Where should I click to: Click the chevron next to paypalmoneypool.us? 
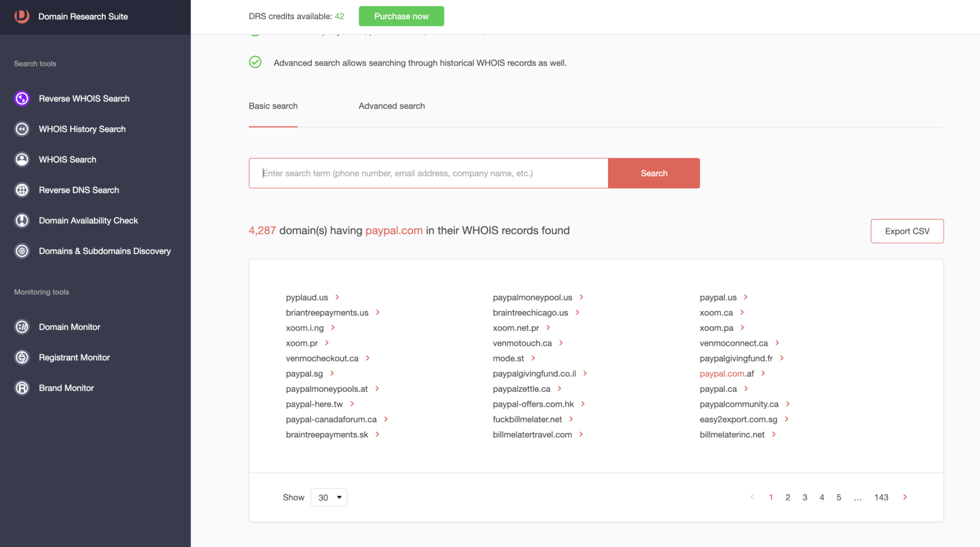point(581,297)
